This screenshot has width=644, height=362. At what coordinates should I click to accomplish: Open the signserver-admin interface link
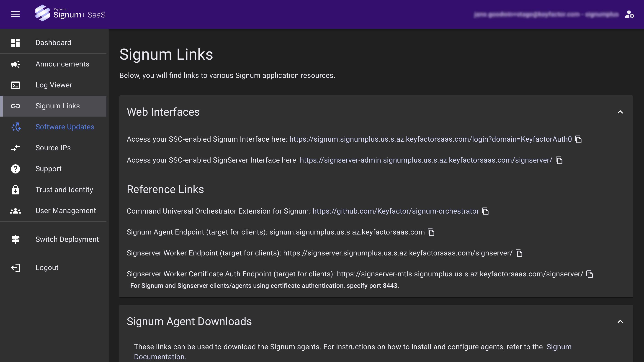point(426,160)
